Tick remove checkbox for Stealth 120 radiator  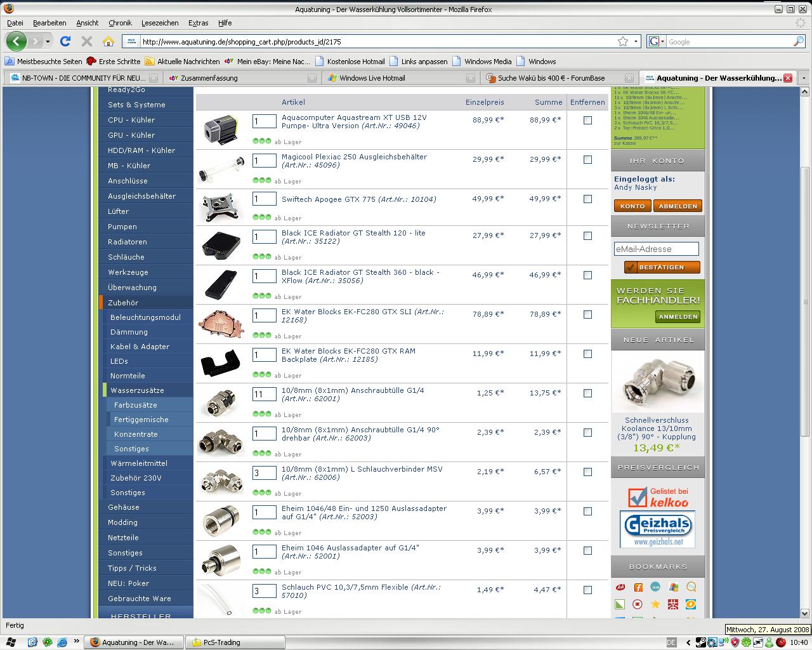tap(587, 235)
